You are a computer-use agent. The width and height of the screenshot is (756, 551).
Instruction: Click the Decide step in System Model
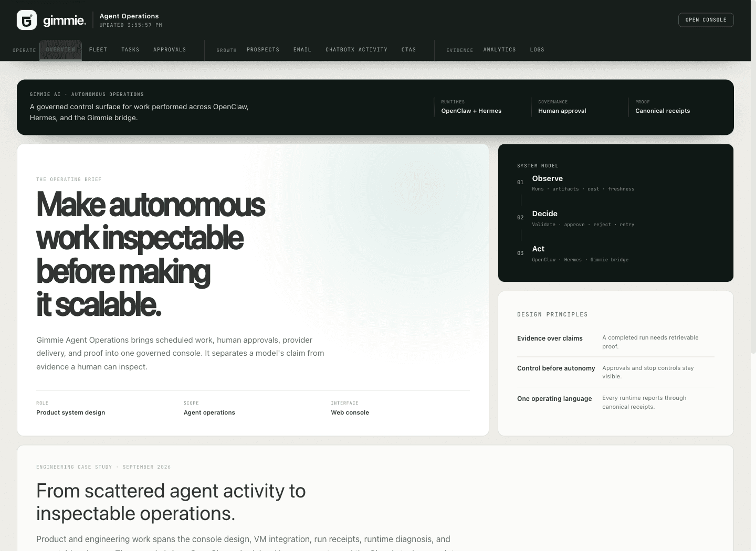pos(544,214)
